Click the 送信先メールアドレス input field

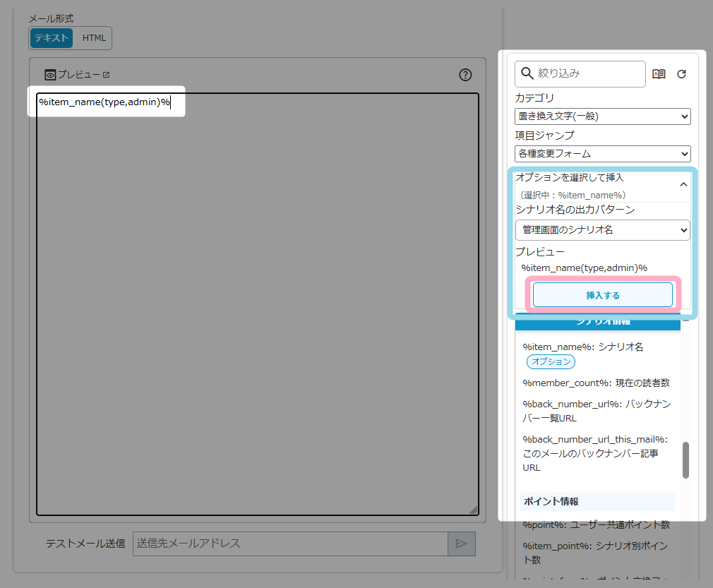(x=289, y=544)
